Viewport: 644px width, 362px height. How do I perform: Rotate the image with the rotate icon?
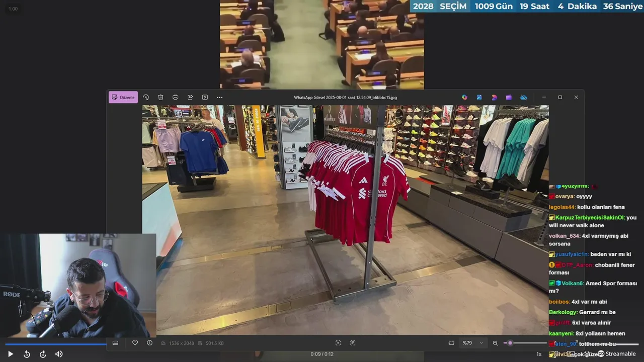pos(146,97)
